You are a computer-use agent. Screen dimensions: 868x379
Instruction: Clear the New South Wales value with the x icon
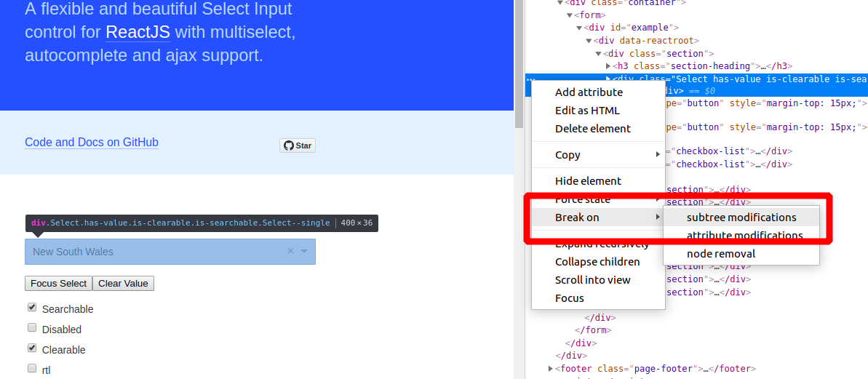[290, 251]
